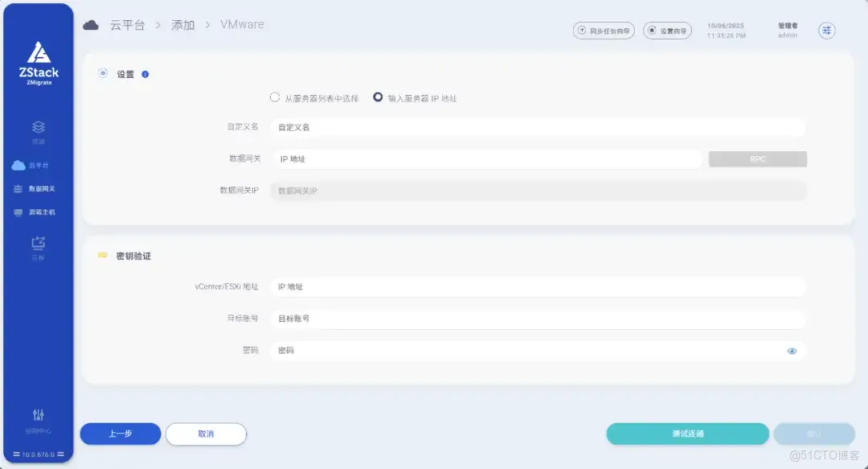This screenshot has height=469, width=868.
Task: Navigate back via the 云平台 breadcrumb
Action: tap(128, 25)
